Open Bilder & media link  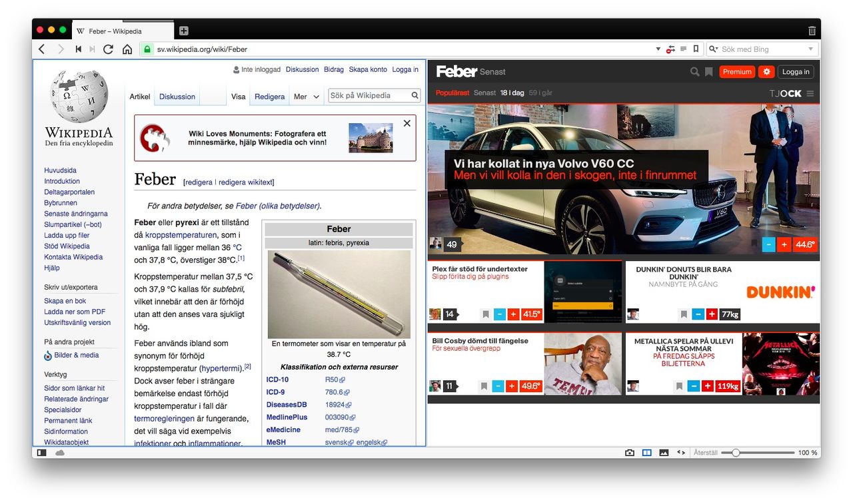[77, 355]
